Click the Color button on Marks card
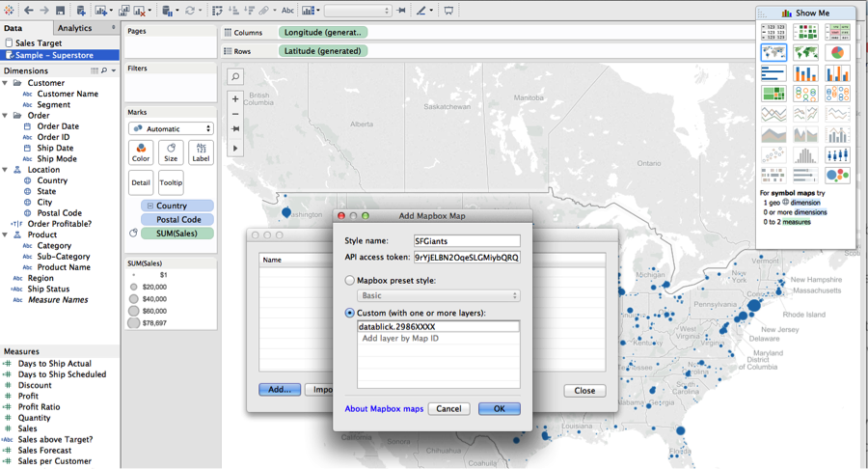 (x=141, y=152)
